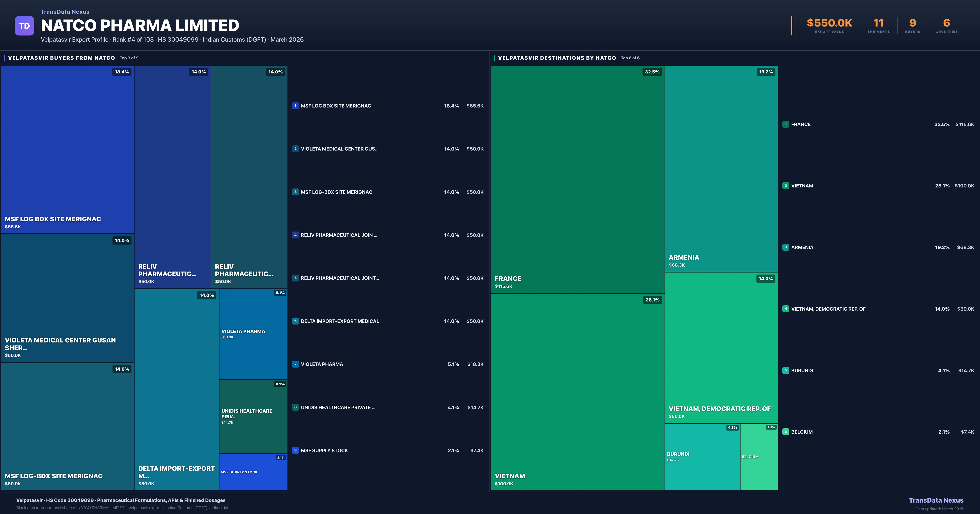Expand the Top 9 of 9 buyers list
Screen dimensions: 980x514
(x=129, y=58)
